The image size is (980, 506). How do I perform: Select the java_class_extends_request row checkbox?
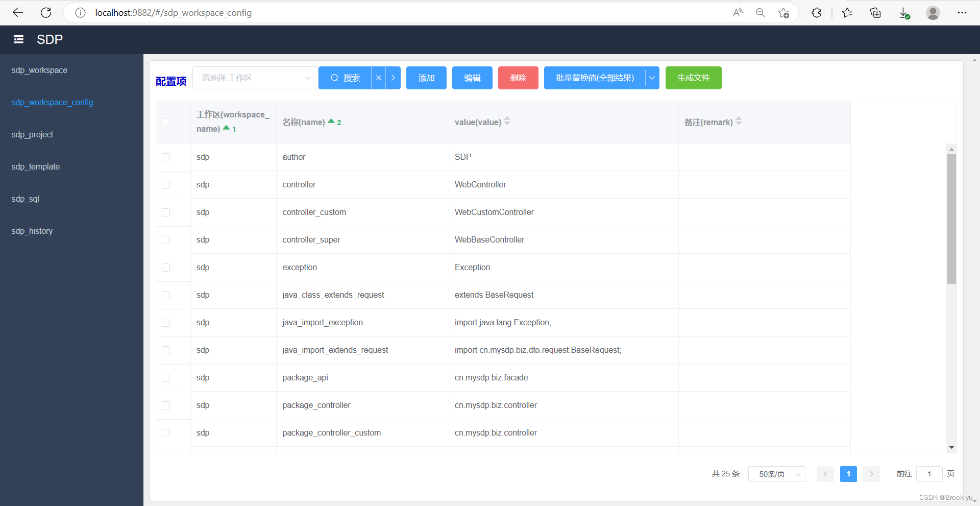[x=166, y=295]
